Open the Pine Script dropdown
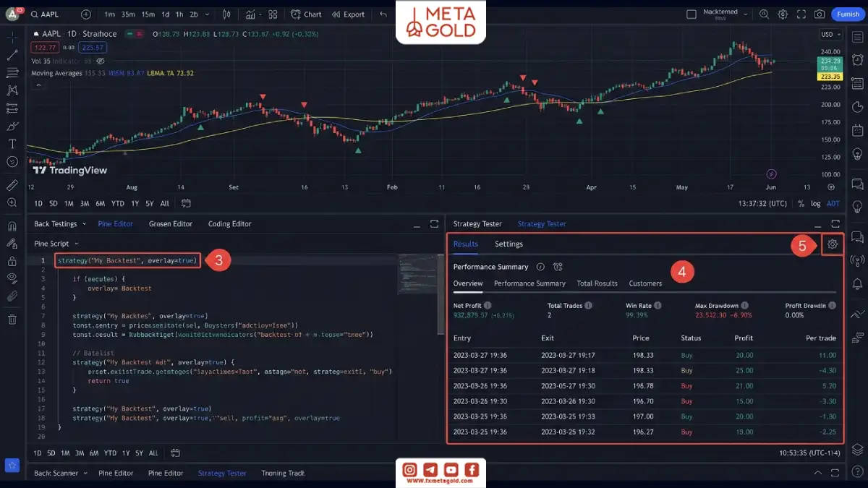 tap(56, 244)
